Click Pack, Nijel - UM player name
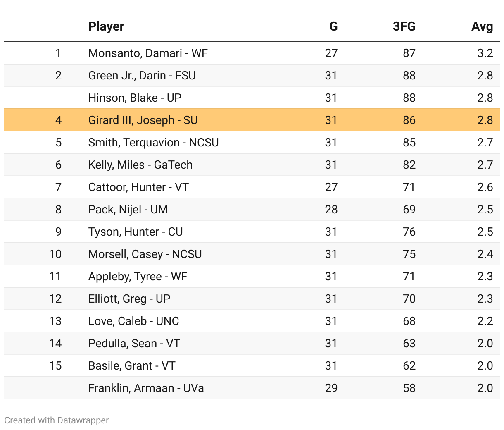Screen dimensions: 504x430 [x=128, y=210]
